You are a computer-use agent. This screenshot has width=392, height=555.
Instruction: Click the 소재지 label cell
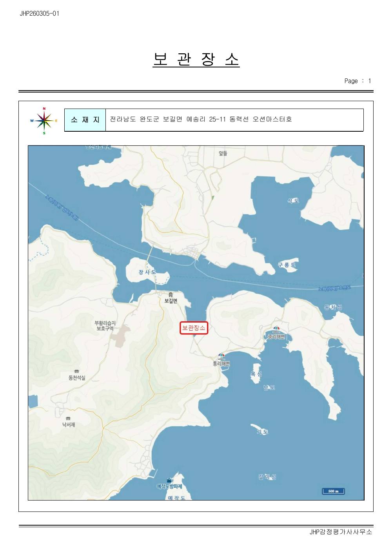[85, 120]
